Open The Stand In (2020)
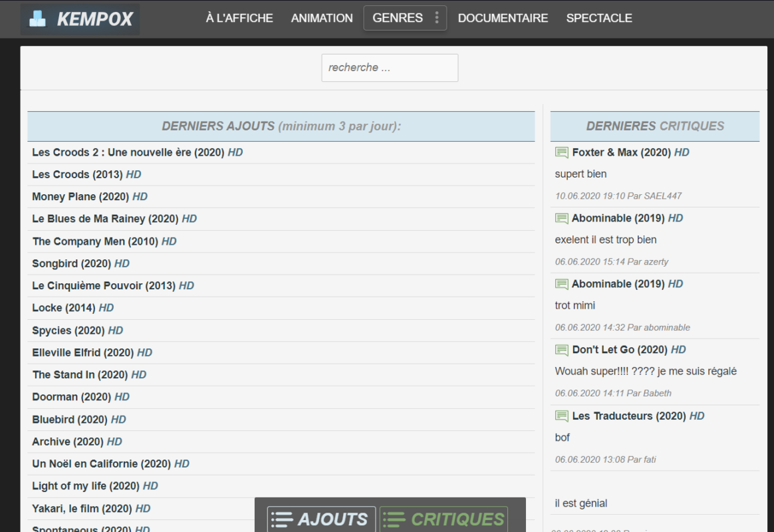The width and height of the screenshot is (774, 532). 89,375
